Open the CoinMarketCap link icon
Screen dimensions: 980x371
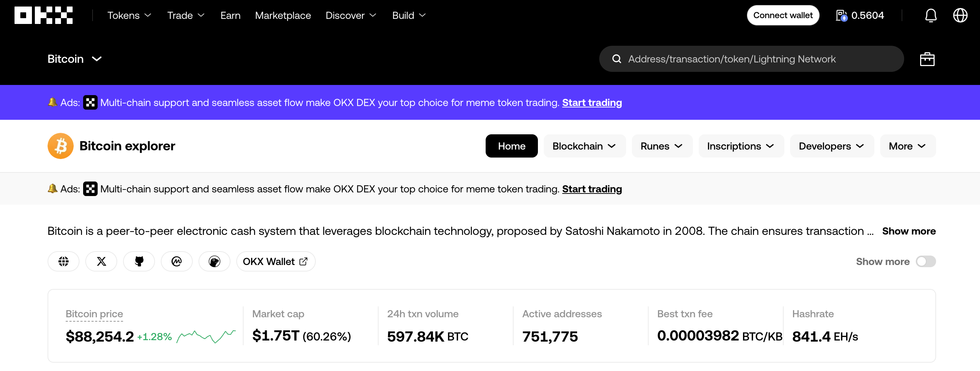tap(176, 261)
